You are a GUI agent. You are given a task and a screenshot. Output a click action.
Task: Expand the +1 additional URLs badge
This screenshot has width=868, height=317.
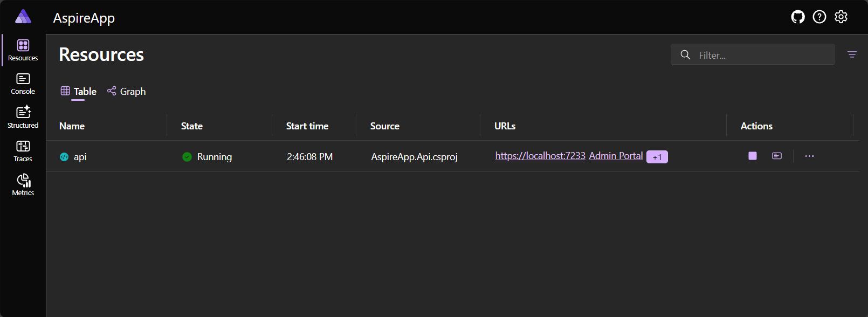[657, 157]
